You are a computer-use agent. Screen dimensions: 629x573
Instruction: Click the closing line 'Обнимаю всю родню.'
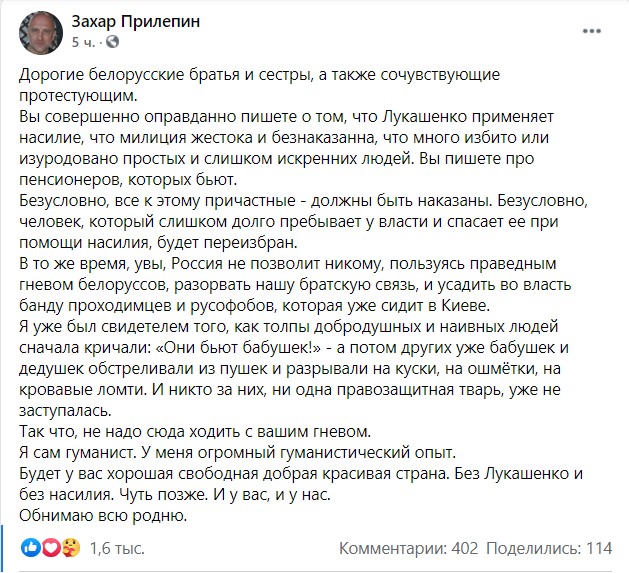tap(103, 515)
